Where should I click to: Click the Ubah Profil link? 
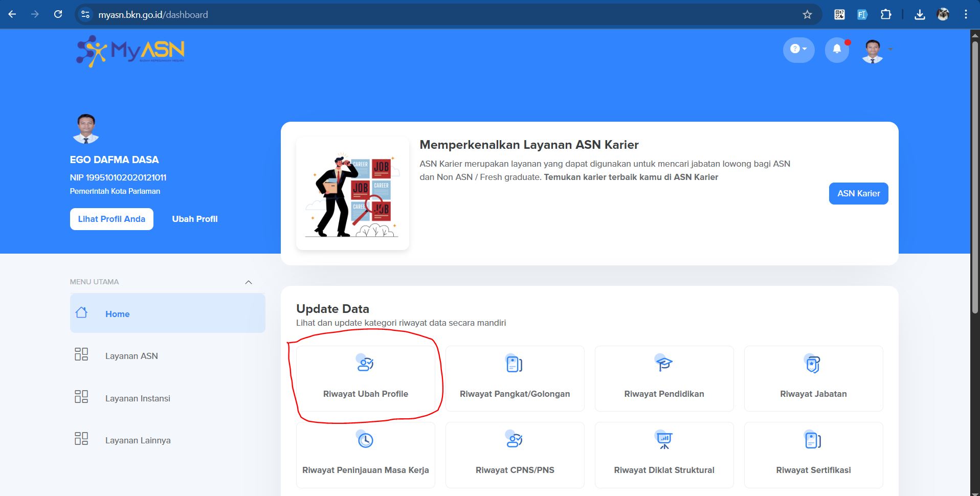(x=194, y=219)
